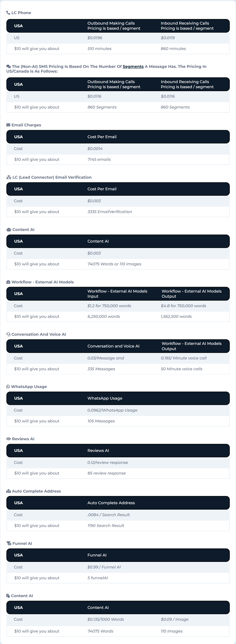Select the $0.99 / Funnel AI cost cell
Screen dimensions: 236x644
pyautogui.click(x=104, y=567)
